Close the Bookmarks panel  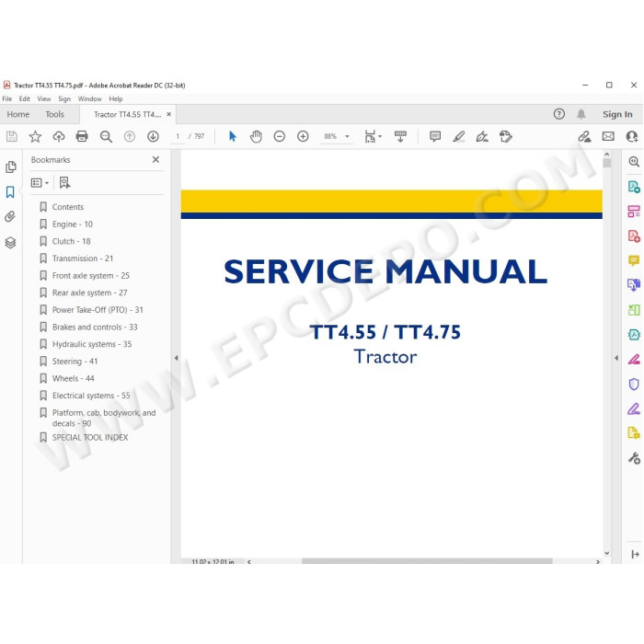[155, 159]
